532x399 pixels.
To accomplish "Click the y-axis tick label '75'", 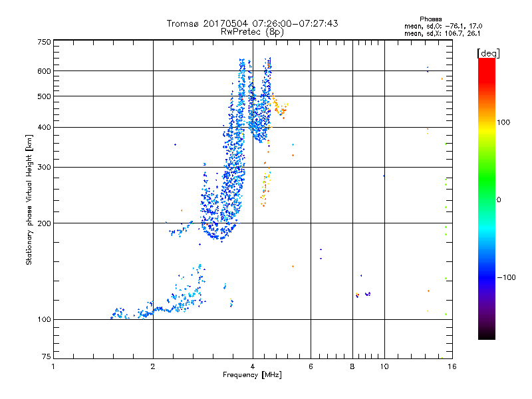I will point(47,356).
